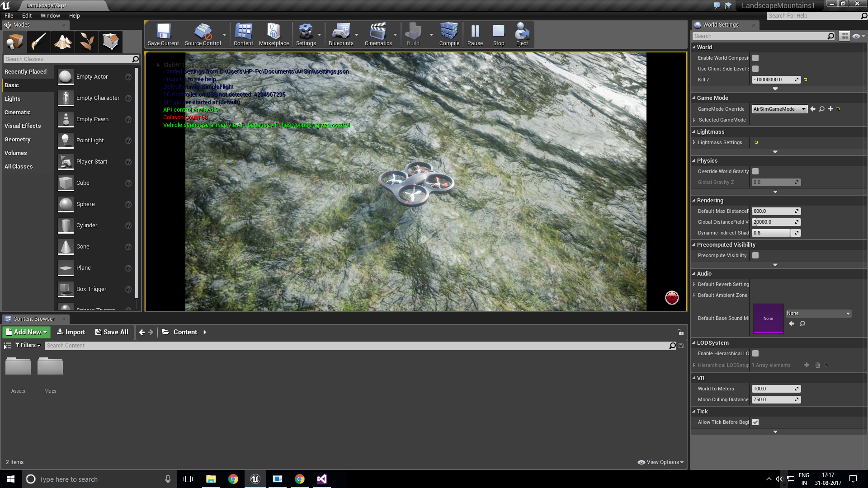
Task: Expand the Lightmass Settings property
Action: (x=695, y=142)
